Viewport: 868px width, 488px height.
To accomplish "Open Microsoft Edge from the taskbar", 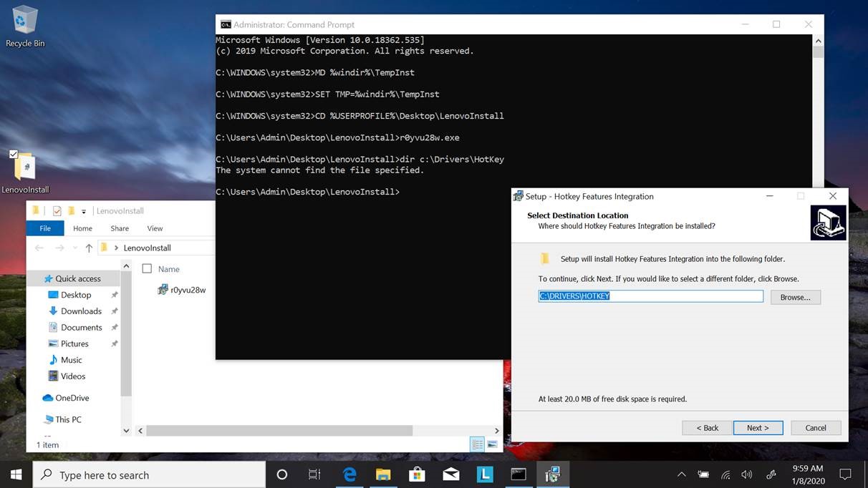I will pyautogui.click(x=349, y=474).
